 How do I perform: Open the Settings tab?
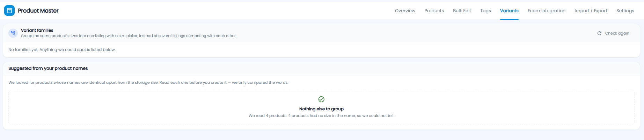coord(625,11)
